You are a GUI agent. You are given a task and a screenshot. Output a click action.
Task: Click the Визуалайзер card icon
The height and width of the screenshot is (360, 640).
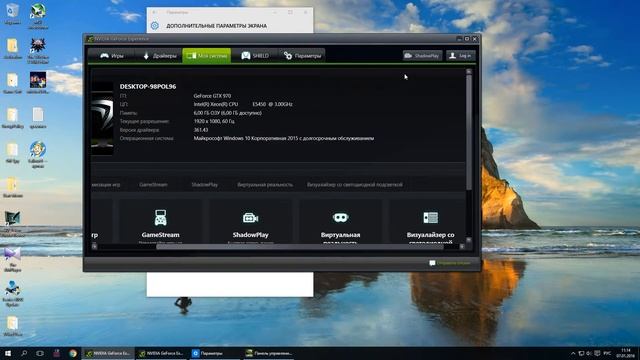click(x=430, y=218)
